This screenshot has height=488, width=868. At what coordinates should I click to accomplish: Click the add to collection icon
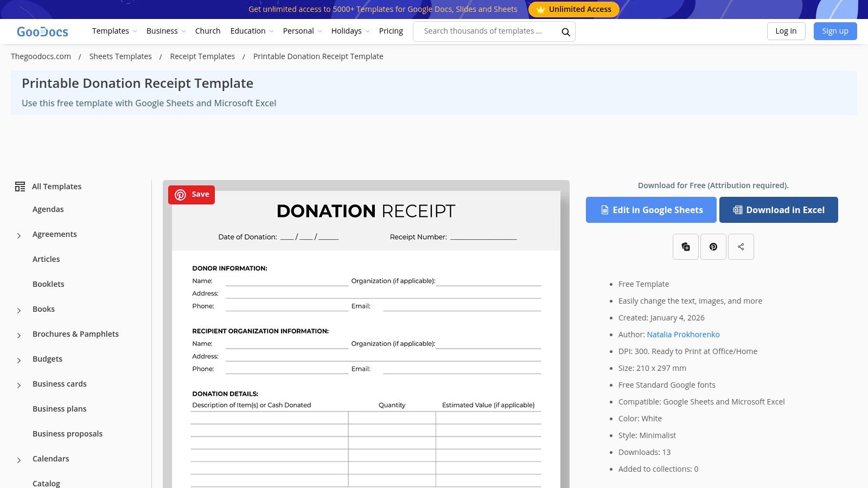click(x=686, y=247)
